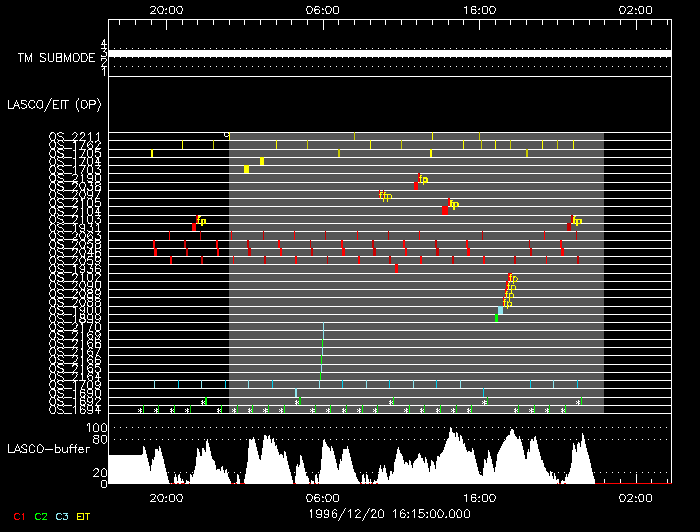Click the red C1 legend label

tap(19, 516)
